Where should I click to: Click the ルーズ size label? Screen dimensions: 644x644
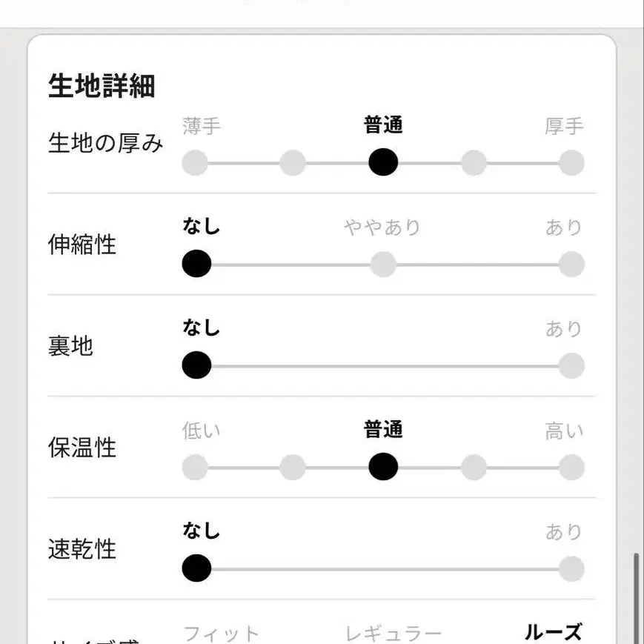point(553,632)
